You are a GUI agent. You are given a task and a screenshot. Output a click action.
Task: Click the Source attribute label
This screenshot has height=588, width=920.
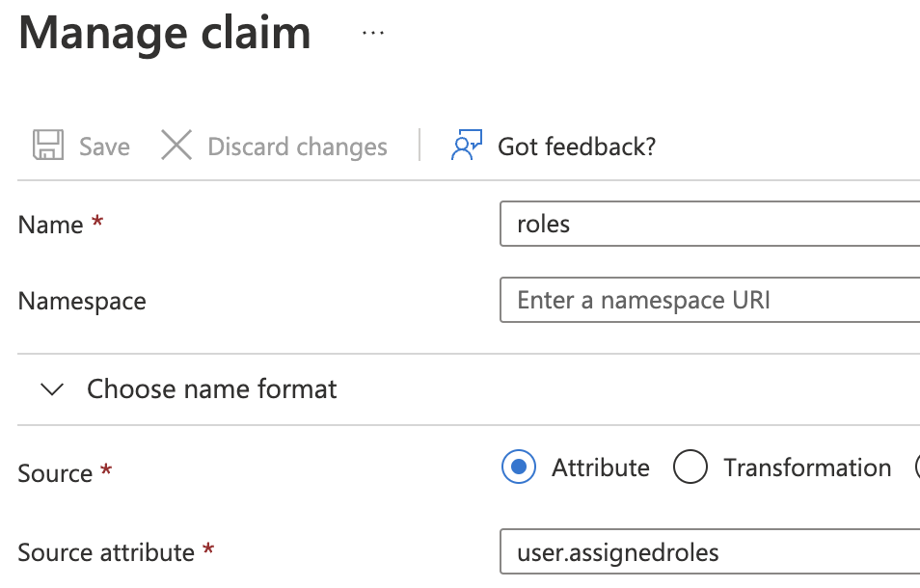pos(106,553)
